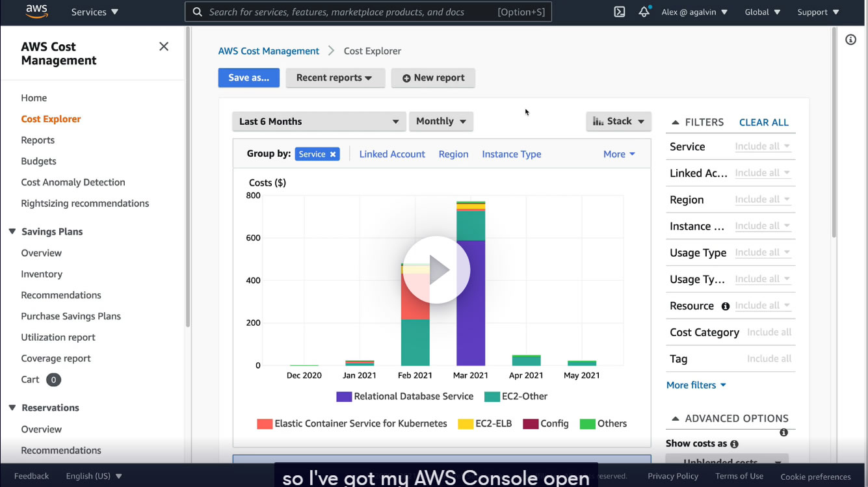Image resolution: width=868 pixels, height=487 pixels.
Task: Collapse the Savings Plans section
Action: [12, 231]
